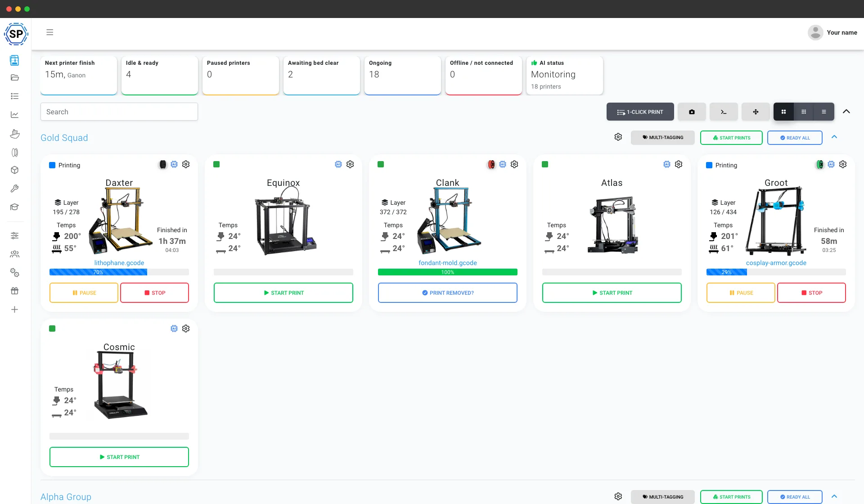Viewport: 864px width, 504px height.
Task: Click green filament spool on Groot
Action: click(x=820, y=164)
